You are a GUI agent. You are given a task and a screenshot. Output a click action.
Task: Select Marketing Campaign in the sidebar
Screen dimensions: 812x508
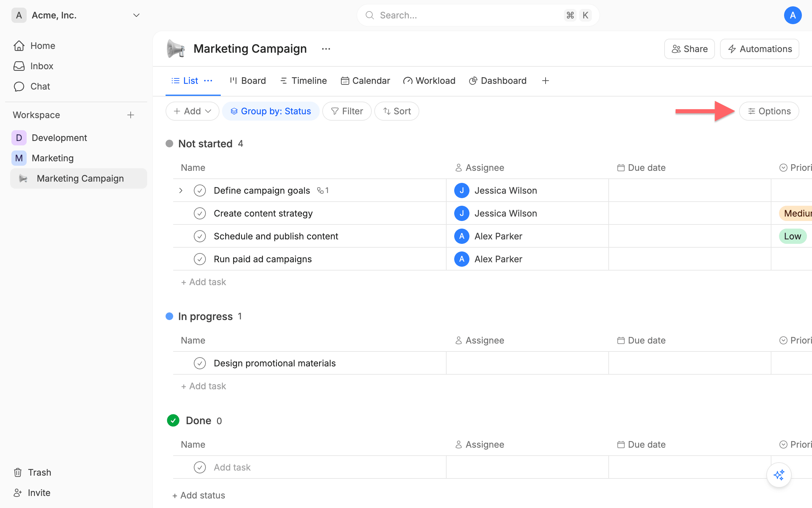tap(79, 178)
